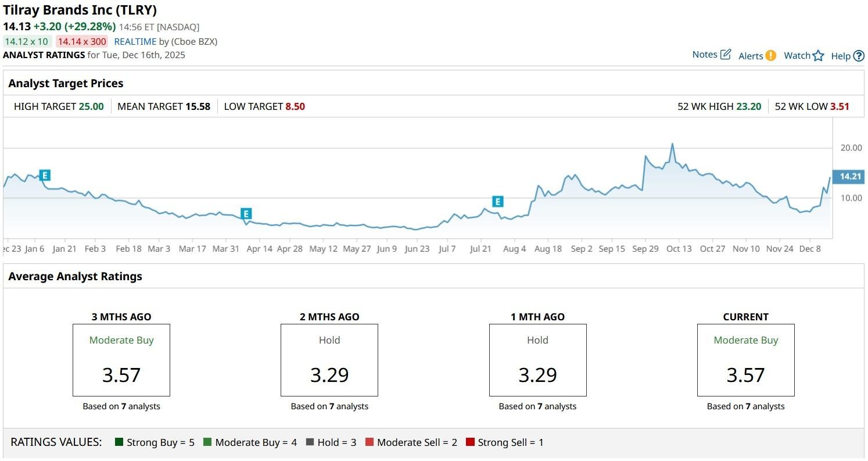Open Help using the question mark icon

(x=859, y=56)
